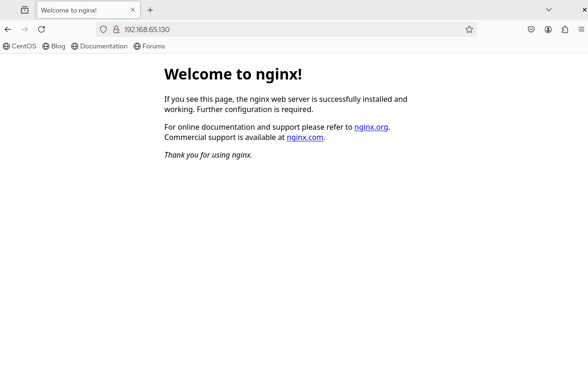Open a new tab with plus button

click(x=150, y=10)
